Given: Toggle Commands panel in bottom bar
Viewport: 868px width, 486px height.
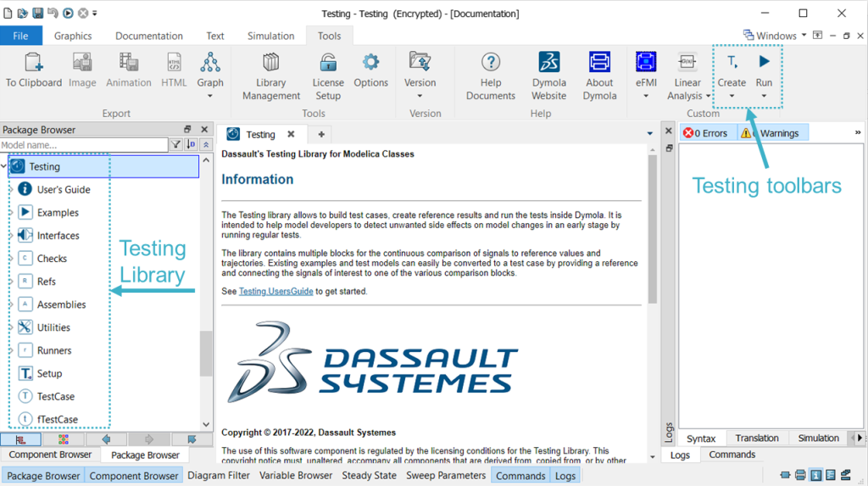Looking at the screenshot, I should pyautogui.click(x=520, y=476).
